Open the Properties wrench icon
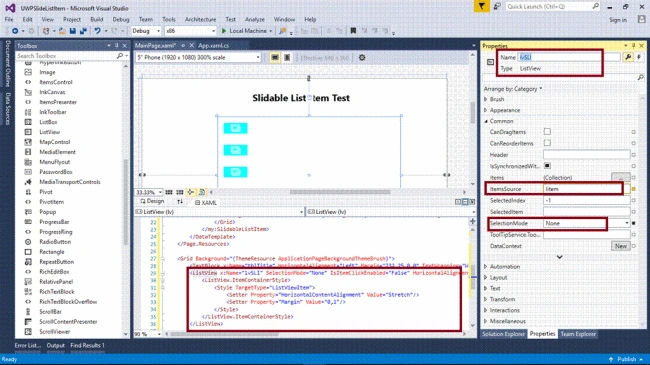Screen dimensions: 650x365 tap(628, 57)
